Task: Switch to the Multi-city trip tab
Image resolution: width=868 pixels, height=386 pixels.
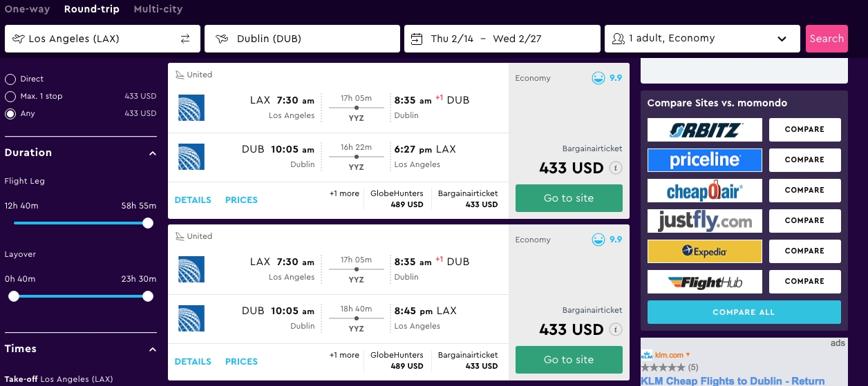Action: pyautogui.click(x=158, y=10)
